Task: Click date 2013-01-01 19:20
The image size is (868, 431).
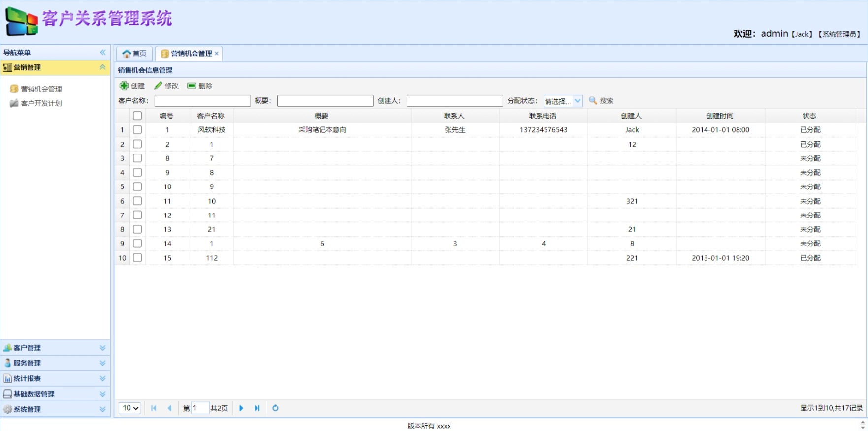Action: click(x=720, y=258)
